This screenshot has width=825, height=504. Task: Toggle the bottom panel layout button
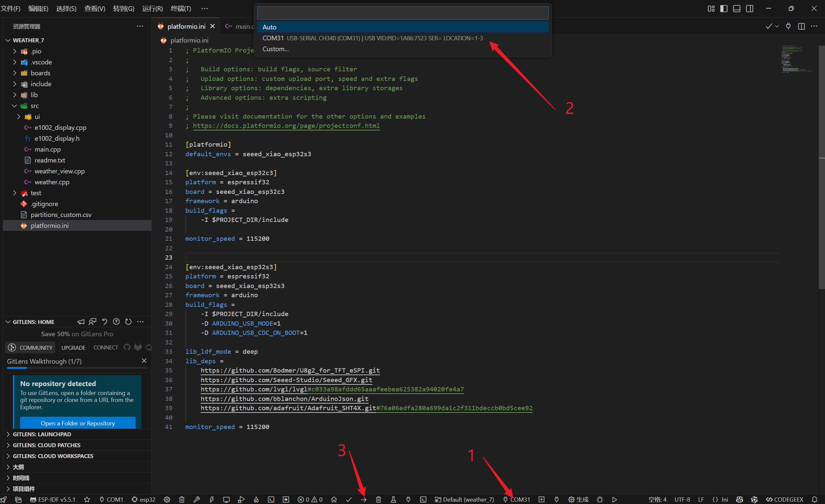pyautogui.click(x=737, y=9)
